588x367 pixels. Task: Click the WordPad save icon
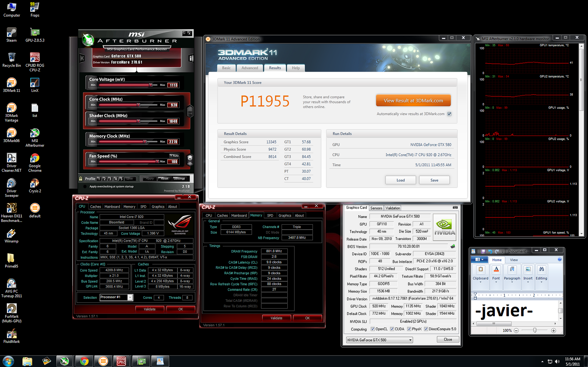(483, 251)
